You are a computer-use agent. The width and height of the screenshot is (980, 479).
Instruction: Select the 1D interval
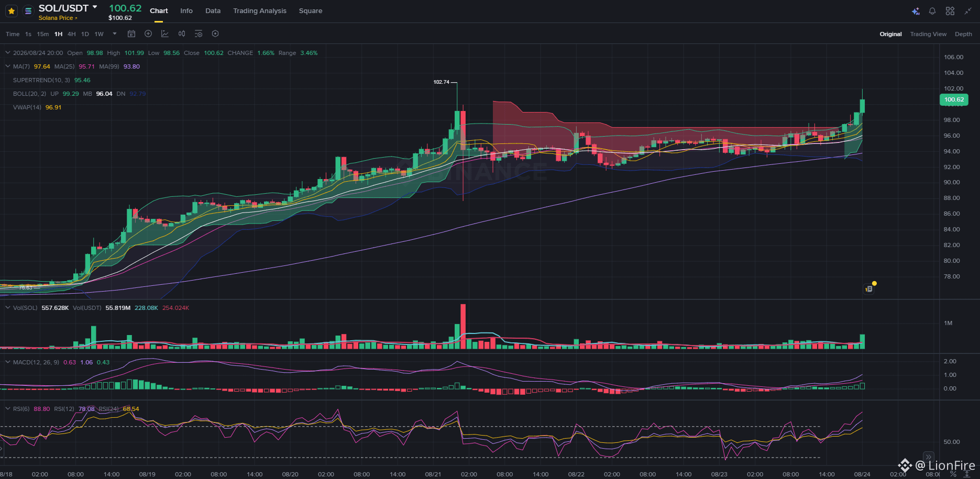click(x=85, y=34)
